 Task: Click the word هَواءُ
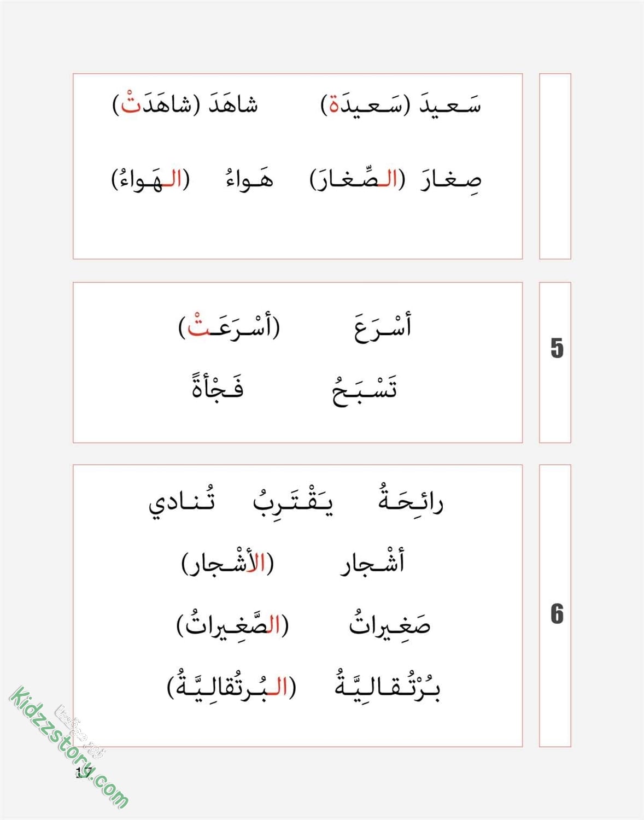(250, 178)
